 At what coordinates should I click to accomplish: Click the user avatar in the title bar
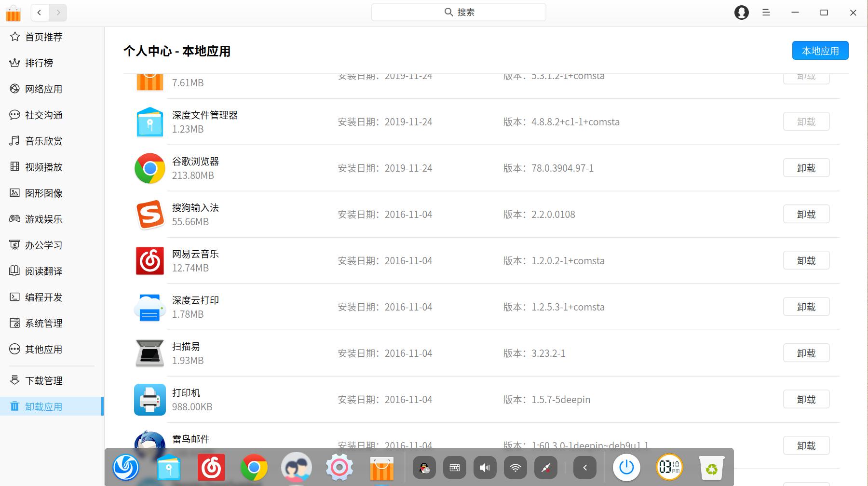(741, 12)
